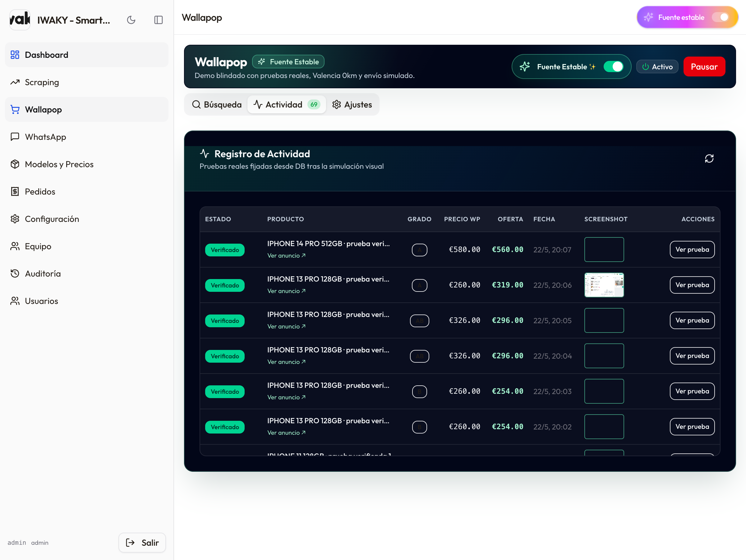
Task: Click grade AB badge on 20:04 row
Action: [x=419, y=356]
